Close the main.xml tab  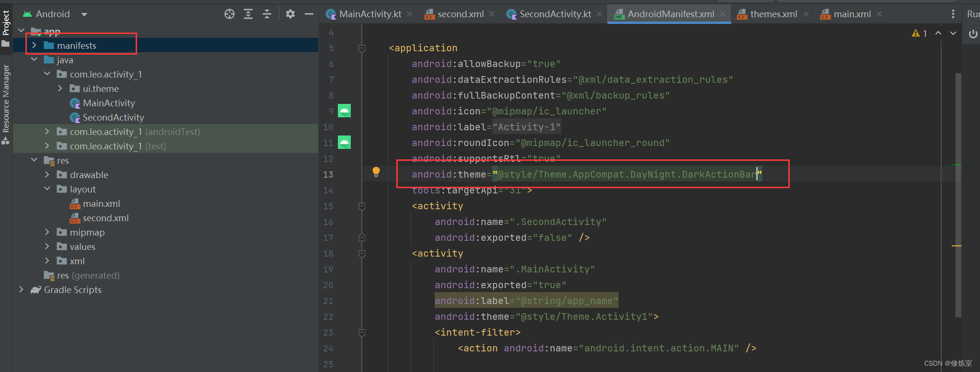click(x=879, y=14)
